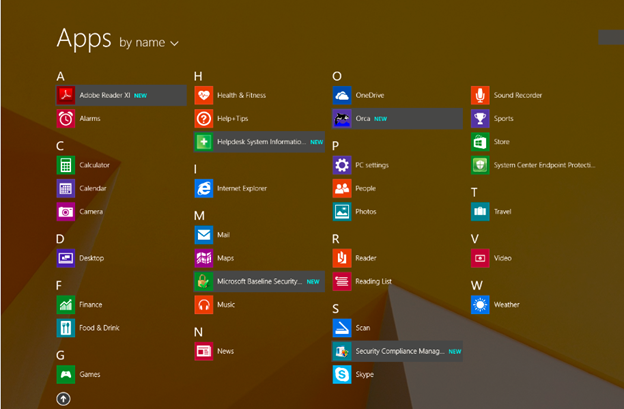Open Help+Tips icon
Viewport: 624px width, 409px height.
tap(204, 119)
